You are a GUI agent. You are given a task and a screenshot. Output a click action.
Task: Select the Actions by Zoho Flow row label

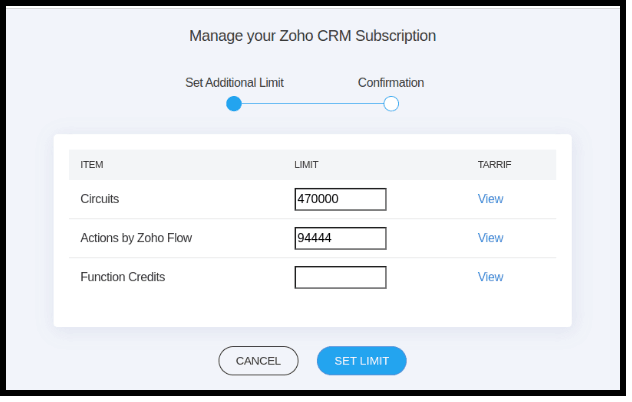tap(136, 238)
